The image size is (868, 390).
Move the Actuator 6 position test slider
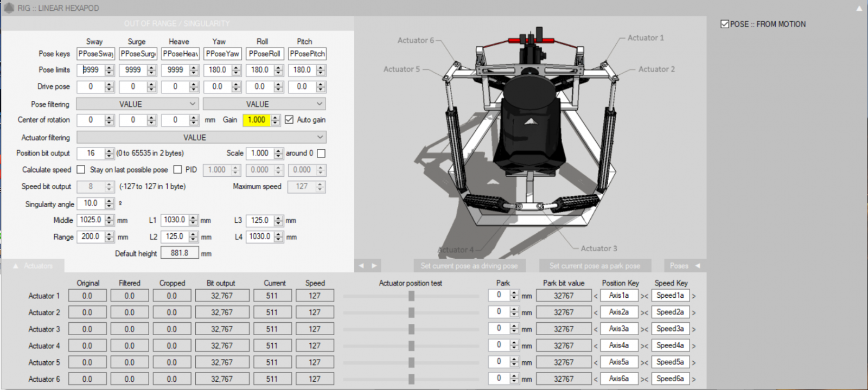(411, 379)
